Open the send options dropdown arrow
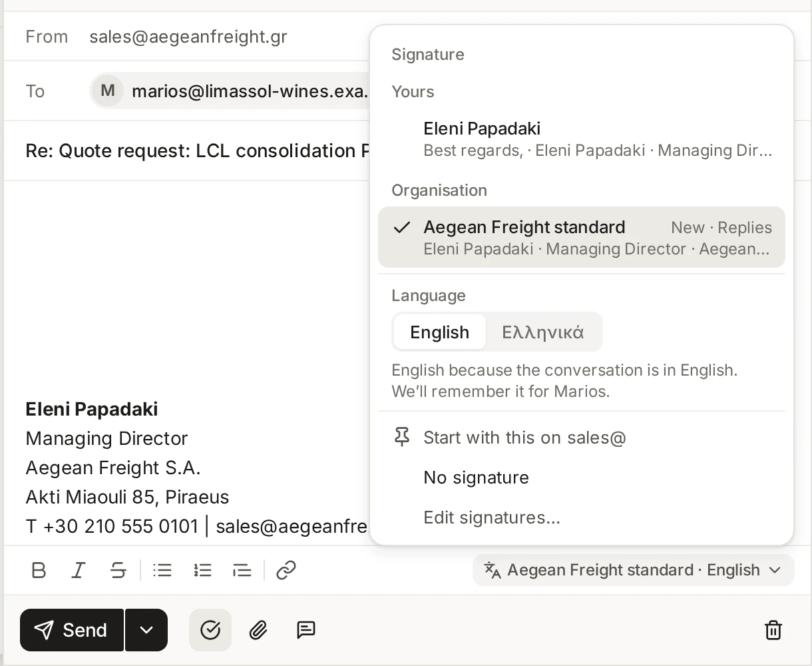This screenshot has width=812, height=666. pyautogui.click(x=146, y=630)
